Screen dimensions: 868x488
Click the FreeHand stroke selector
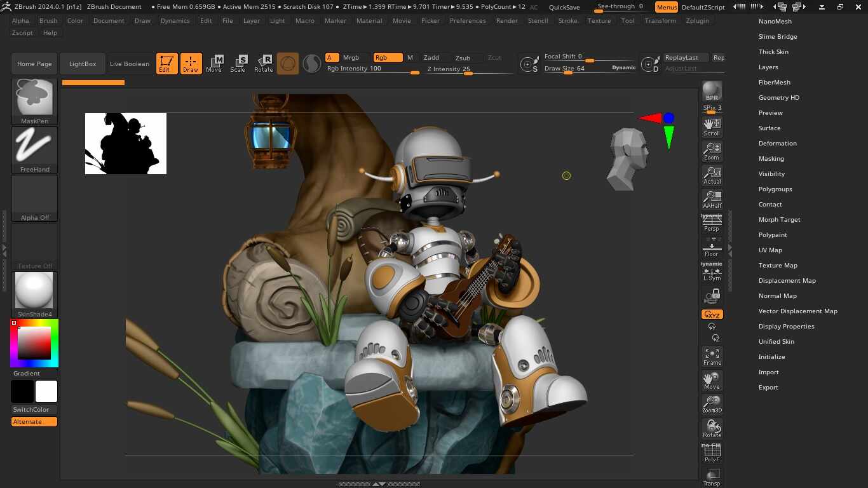point(34,147)
